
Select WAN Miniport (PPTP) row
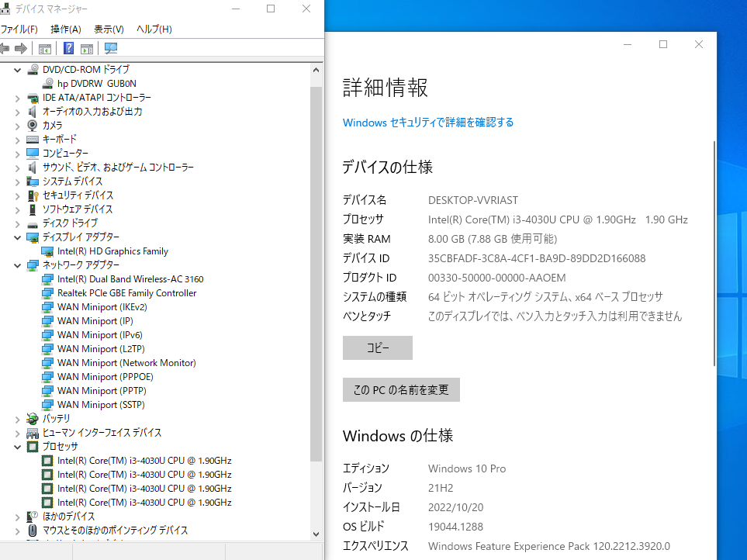coord(102,390)
